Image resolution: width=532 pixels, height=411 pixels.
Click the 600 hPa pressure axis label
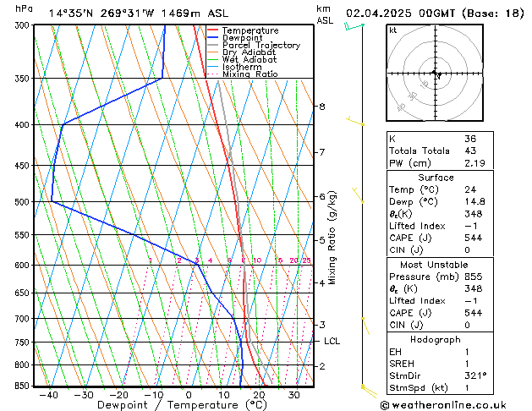click(24, 266)
